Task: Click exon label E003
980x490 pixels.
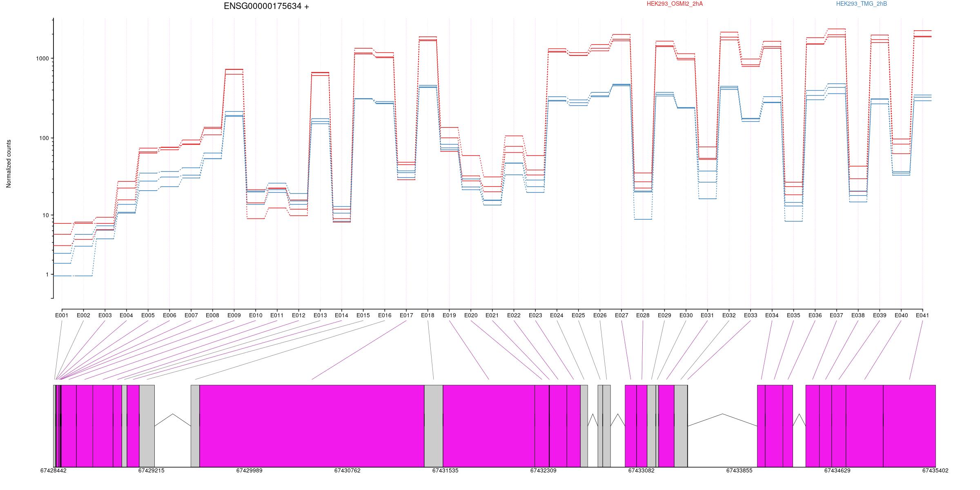Action: coord(105,315)
